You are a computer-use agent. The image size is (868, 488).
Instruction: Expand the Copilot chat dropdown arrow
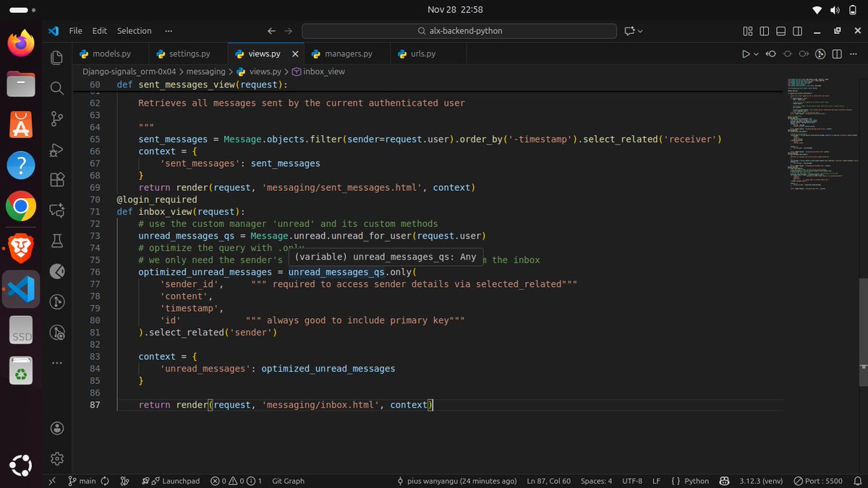click(x=640, y=31)
